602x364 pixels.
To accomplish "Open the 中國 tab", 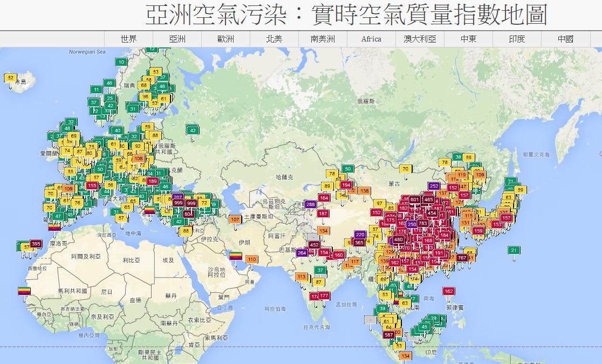I will tap(565, 39).
